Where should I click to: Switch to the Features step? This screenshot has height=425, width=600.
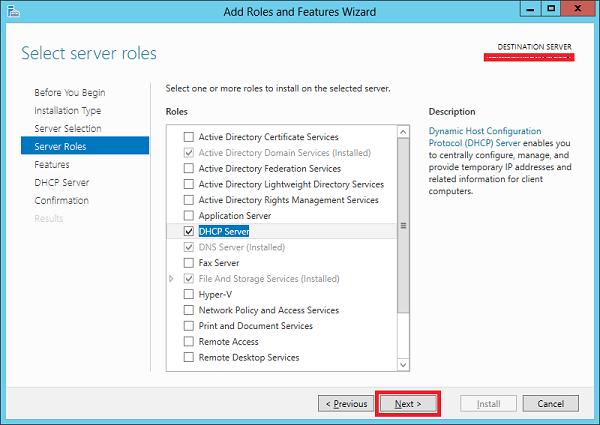[52, 165]
